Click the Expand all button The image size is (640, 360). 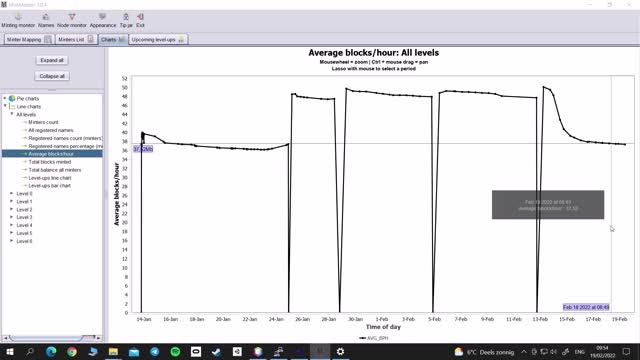(x=52, y=60)
